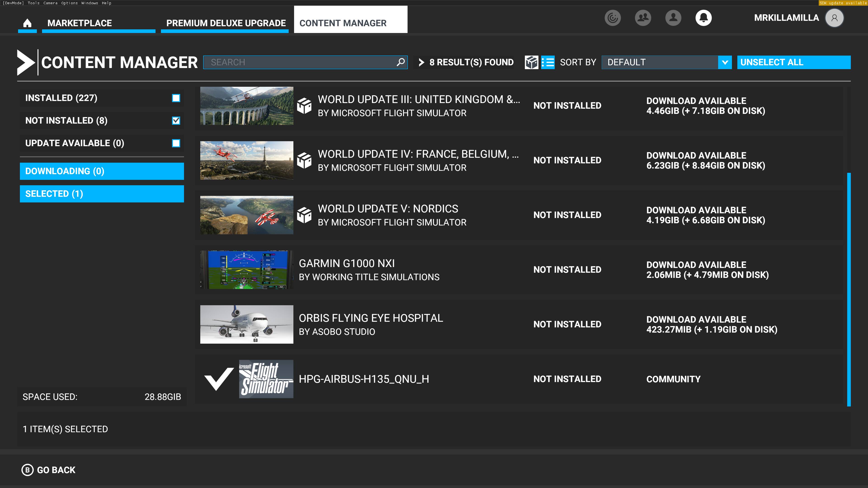Image resolution: width=868 pixels, height=488 pixels.
Task: Expand the Selected (1) section
Action: coord(102,194)
